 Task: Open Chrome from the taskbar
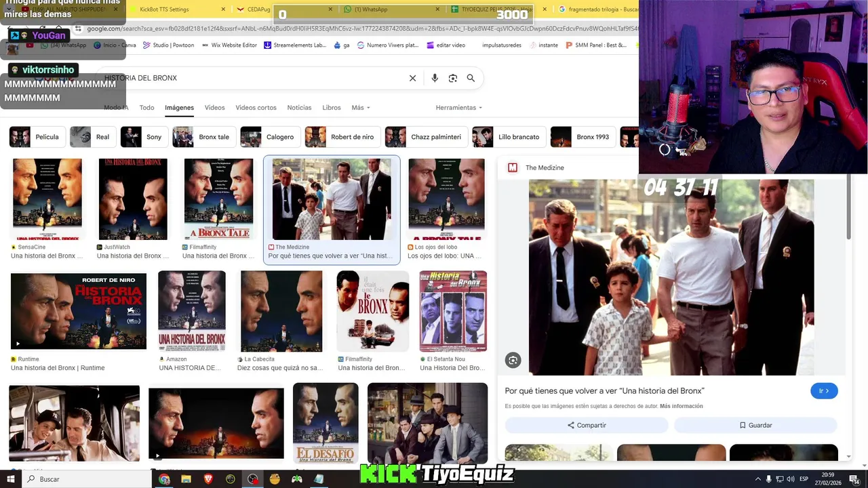[x=164, y=479]
